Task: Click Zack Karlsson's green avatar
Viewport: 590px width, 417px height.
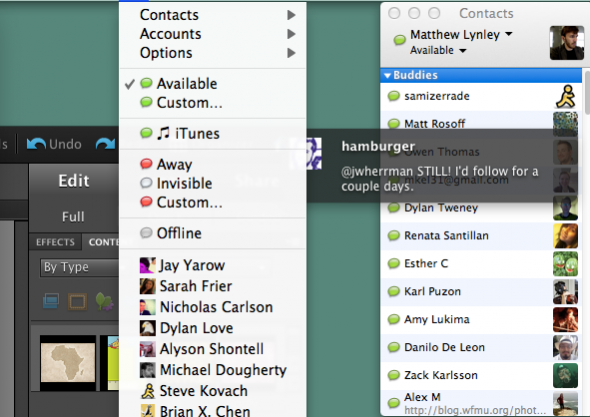Action: [x=565, y=375]
